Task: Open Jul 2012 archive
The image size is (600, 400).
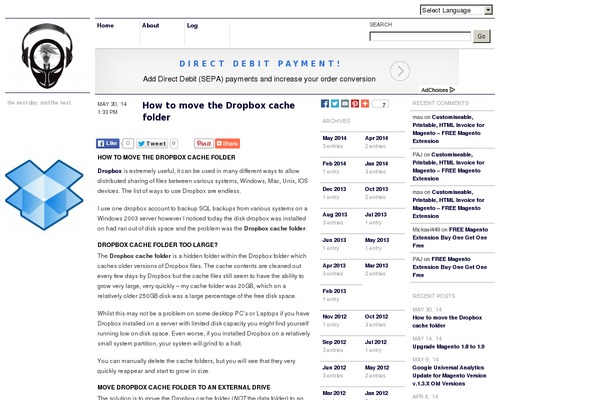Action: pyautogui.click(x=375, y=342)
